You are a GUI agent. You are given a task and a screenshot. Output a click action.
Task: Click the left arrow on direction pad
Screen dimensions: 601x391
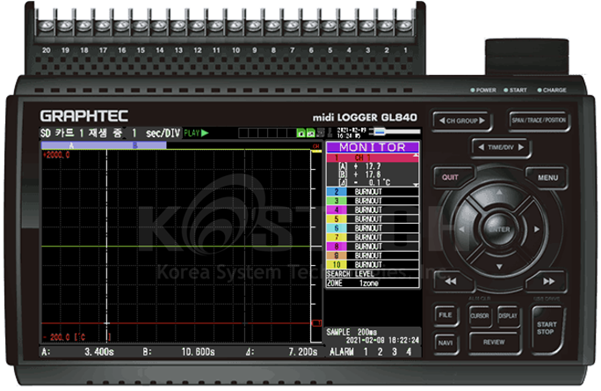click(x=462, y=229)
